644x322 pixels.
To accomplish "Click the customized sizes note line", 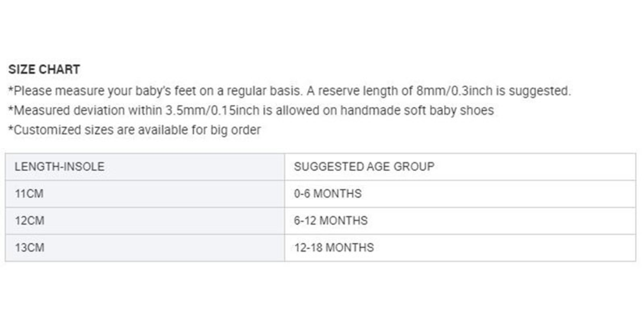I will (x=135, y=130).
